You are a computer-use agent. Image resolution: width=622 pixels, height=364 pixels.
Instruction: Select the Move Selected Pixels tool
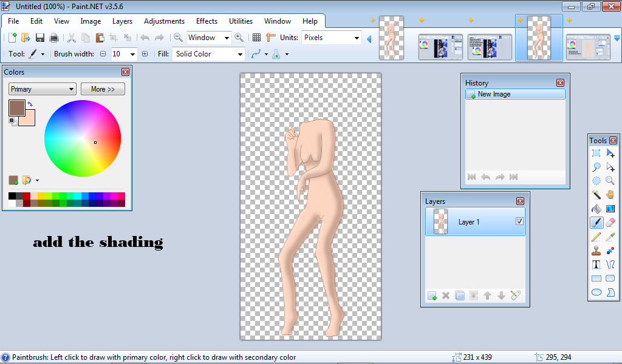(610, 153)
